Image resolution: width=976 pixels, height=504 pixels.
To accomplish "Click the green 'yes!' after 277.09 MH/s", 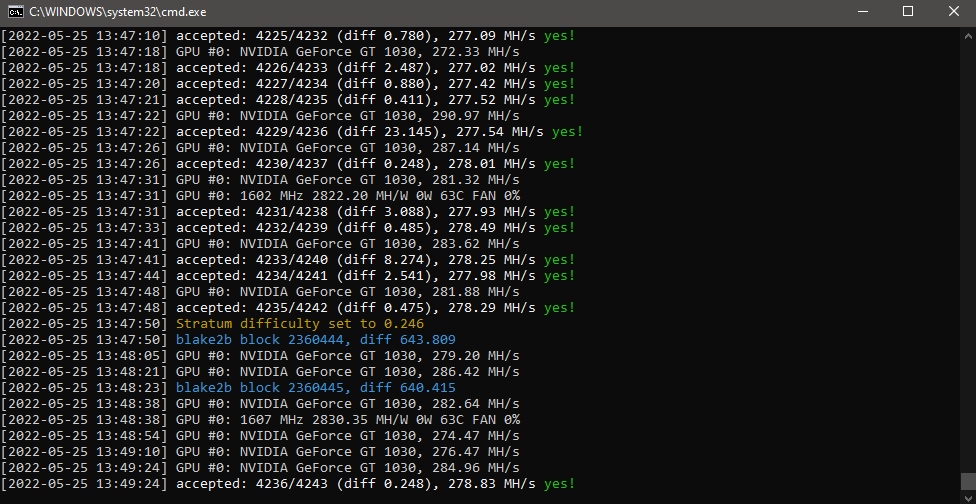I will (x=560, y=36).
